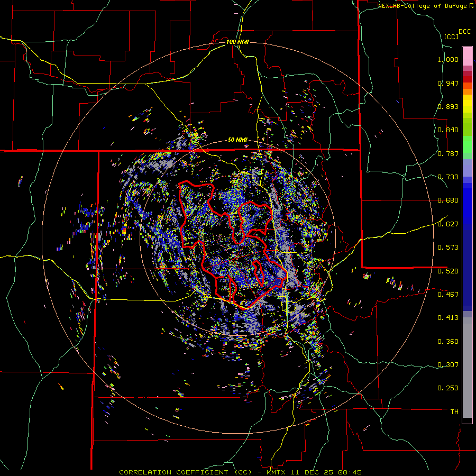Click the 0.947 legend value
Image resolution: width=476 pixels, height=476 pixels.
(448, 83)
